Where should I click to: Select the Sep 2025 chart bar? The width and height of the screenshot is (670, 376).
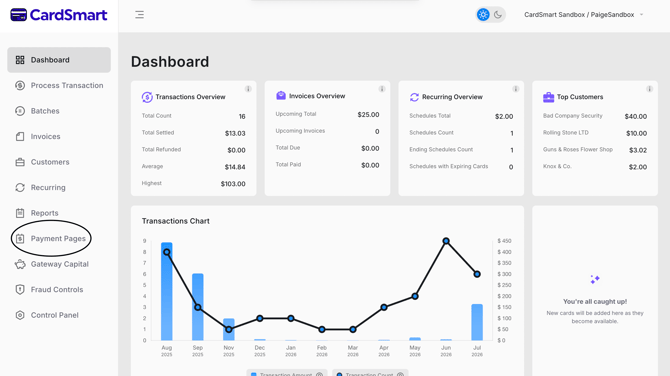point(198,307)
